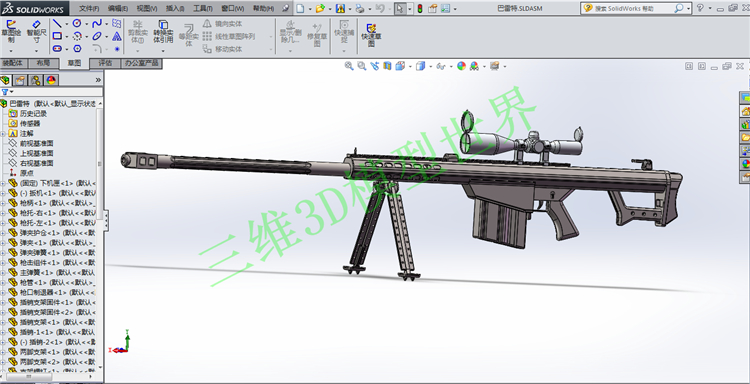Open the 窗口(W) menu
The image size is (750, 384).
233,8
